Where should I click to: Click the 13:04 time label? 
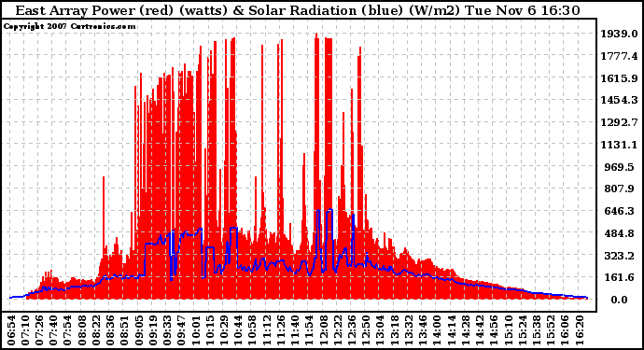coord(380,330)
